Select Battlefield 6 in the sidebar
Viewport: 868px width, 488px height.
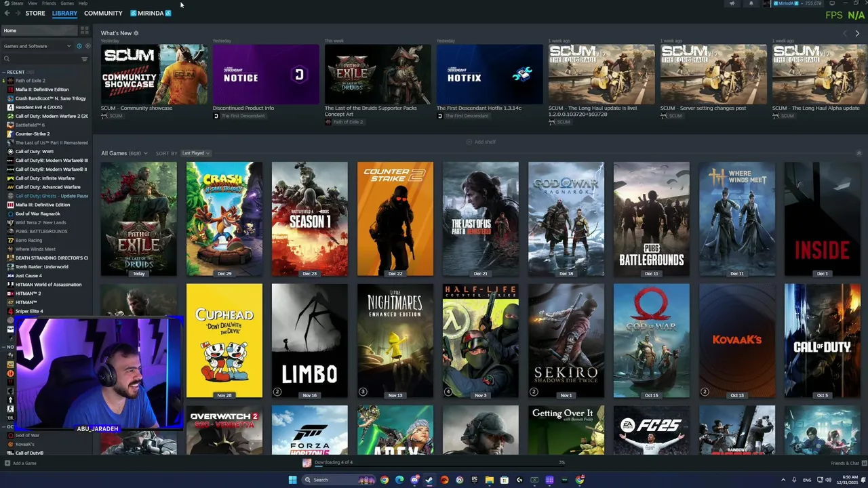(x=30, y=125)
